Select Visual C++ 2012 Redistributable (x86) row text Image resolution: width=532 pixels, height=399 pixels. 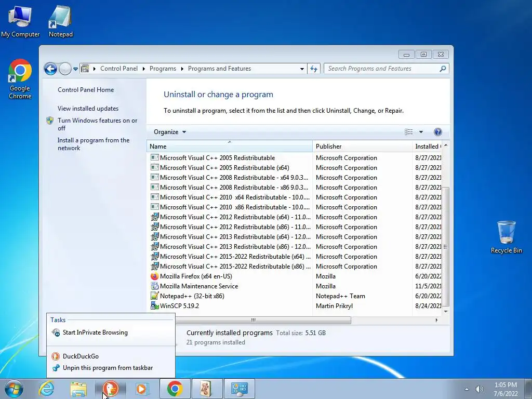click(x=235, y=227)
